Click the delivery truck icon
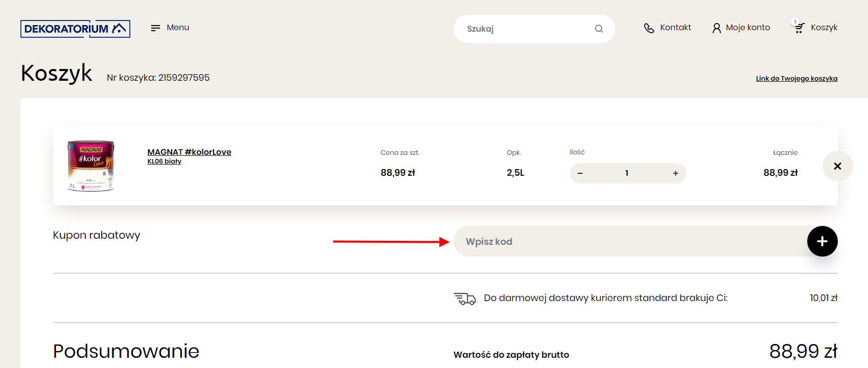The height and width of the screenshot is (368, 868). tap(464, 298)
